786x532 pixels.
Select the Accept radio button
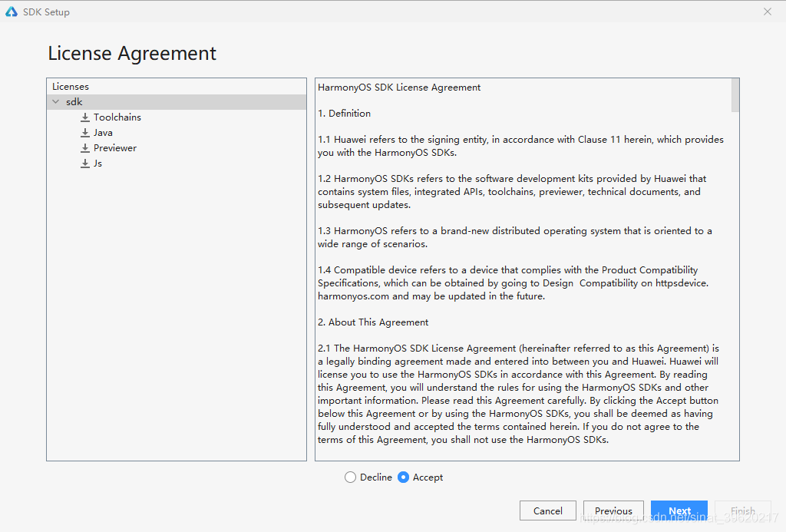click(404, 477)
